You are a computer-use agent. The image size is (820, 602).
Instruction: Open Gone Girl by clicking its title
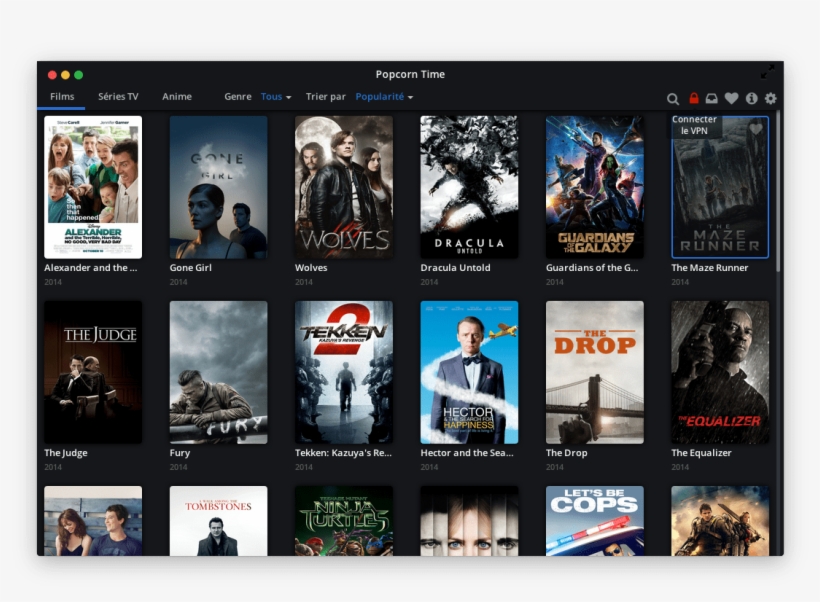191,267
